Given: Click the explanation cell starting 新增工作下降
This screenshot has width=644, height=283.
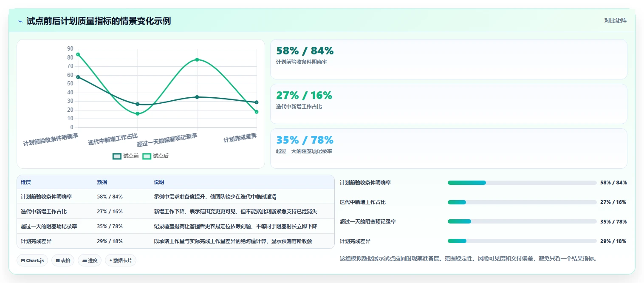Looking at the screenshot, I should tap(235, 212).
